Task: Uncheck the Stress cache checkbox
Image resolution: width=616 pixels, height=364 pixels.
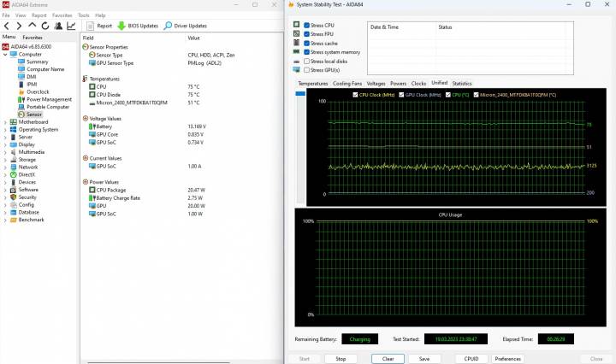Action: [x=307, y=43]
